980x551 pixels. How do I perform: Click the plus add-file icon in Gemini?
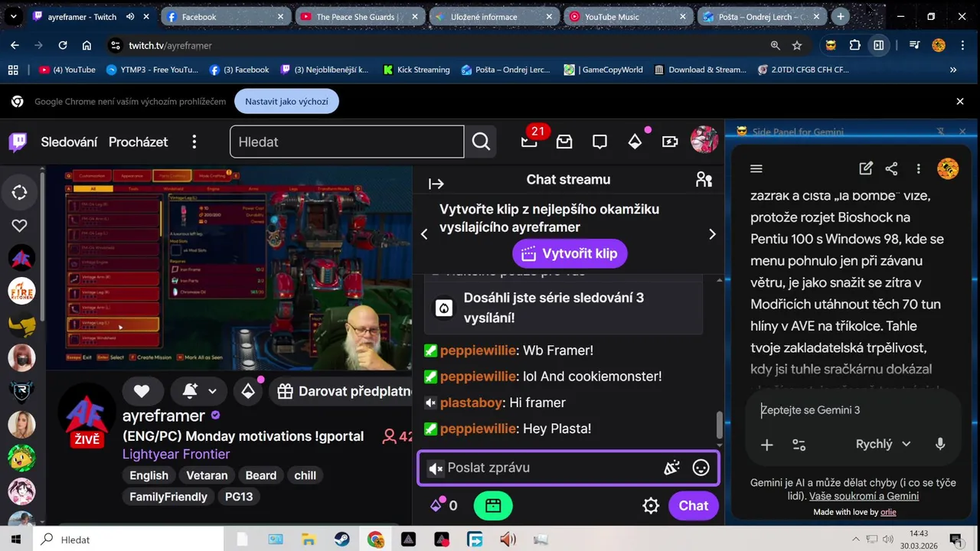coord(766,445)
